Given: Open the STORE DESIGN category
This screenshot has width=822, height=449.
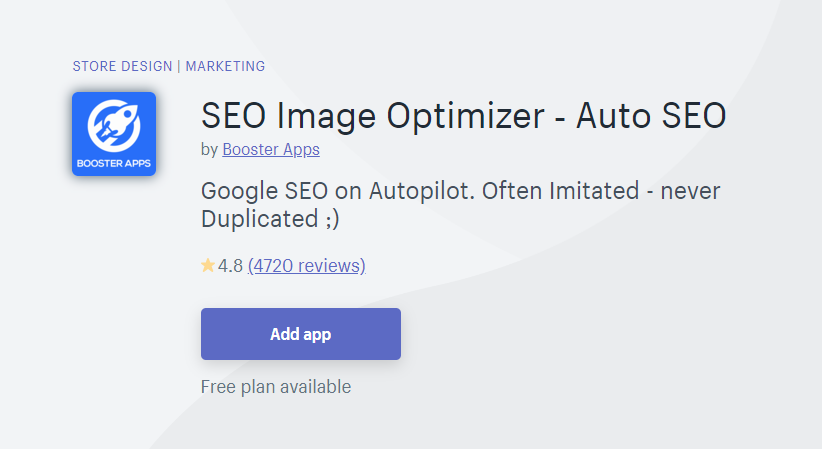Looking at the screenshot, I should pos(123,67).
